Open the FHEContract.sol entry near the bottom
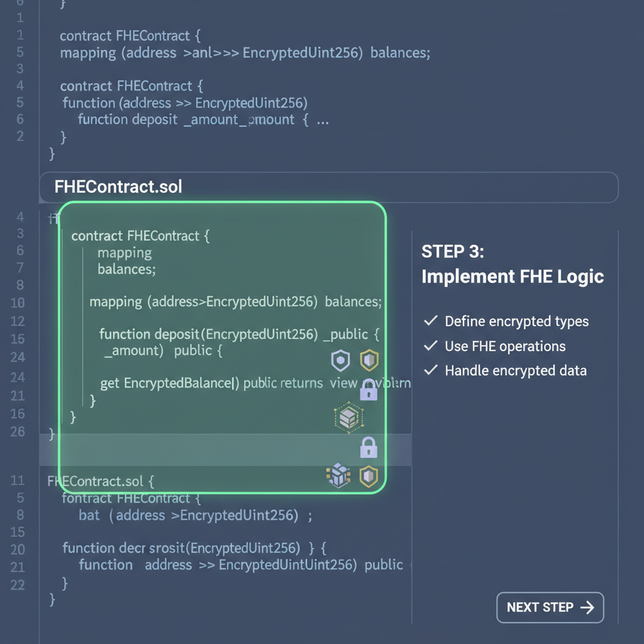Screen dimensions: 644x644 97,481
